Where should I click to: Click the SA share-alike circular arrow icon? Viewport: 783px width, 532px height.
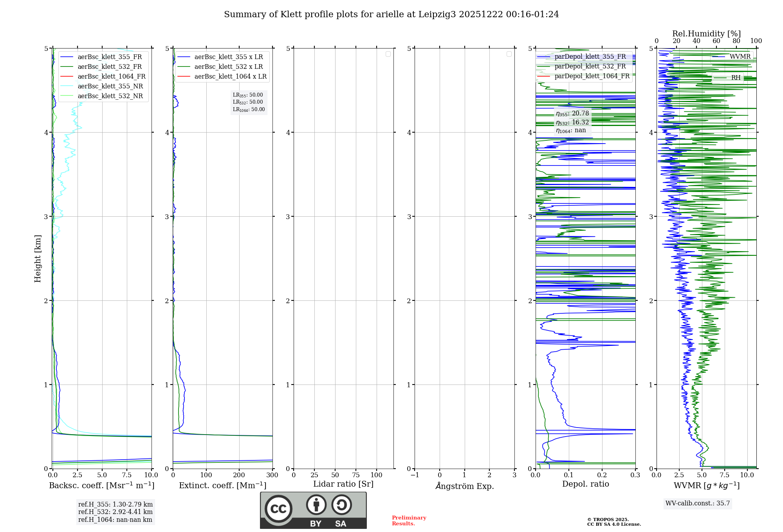341,505
